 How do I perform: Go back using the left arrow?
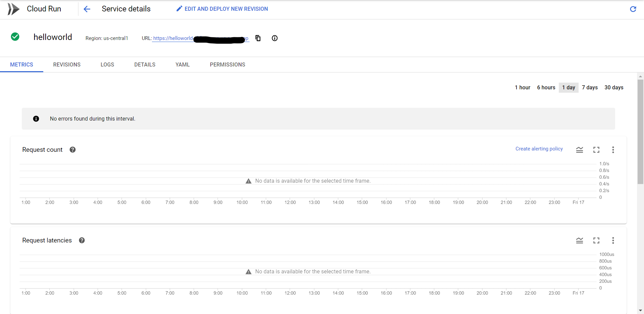point(87,9)
